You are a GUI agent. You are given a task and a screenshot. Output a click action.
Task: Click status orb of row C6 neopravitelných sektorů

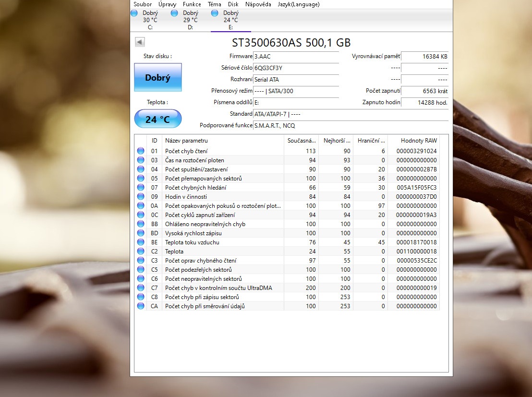tap(141, 278)
